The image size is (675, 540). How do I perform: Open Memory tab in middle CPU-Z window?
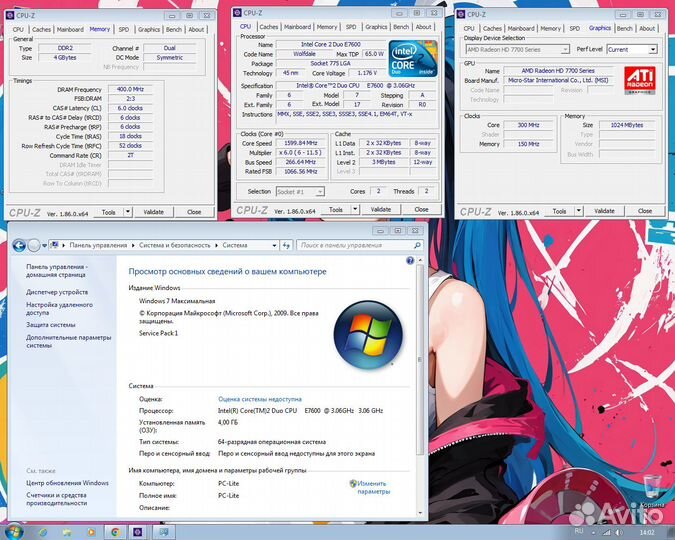pyautogui.click(x=327, y=27)
